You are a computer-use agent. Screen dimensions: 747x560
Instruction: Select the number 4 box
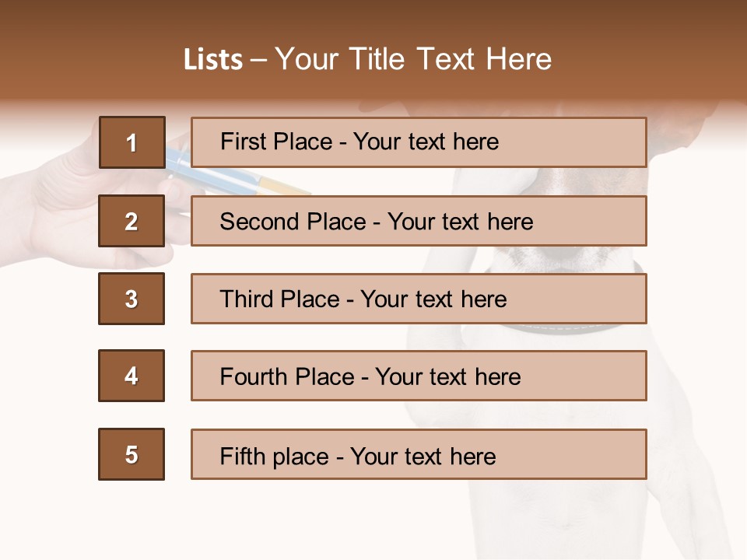pyautogui.click(x=132, y=376)
